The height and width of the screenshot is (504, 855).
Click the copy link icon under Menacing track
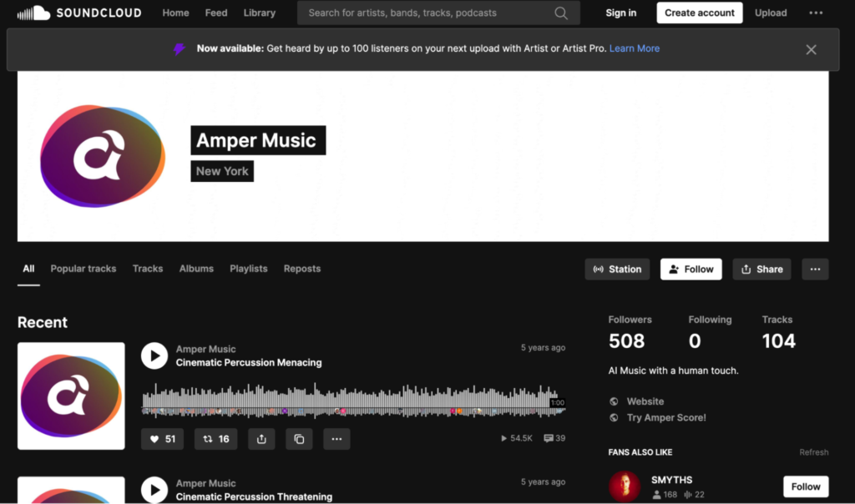300,439
